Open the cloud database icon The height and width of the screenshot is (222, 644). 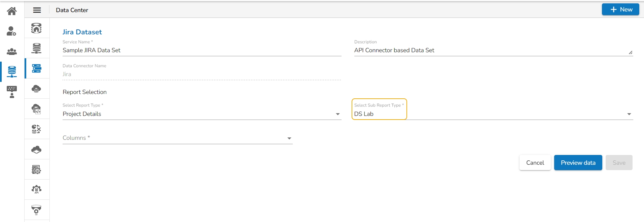click(x=36, y=89)
